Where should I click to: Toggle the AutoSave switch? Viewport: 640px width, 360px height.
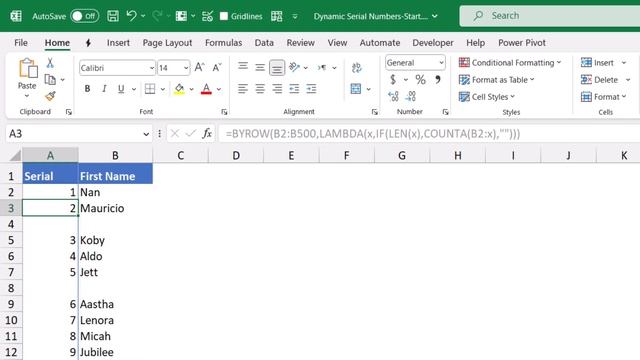click(x=84, y=16)
